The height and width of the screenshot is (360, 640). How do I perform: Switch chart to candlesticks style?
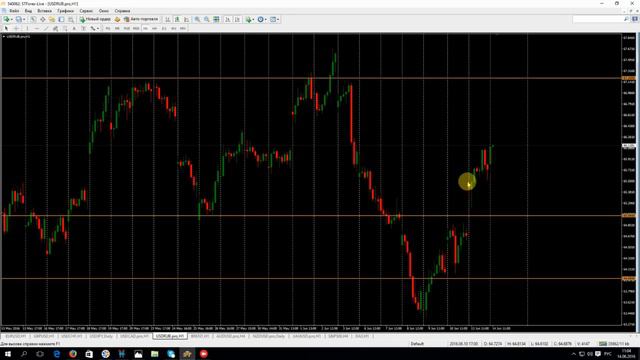(177, 19)
